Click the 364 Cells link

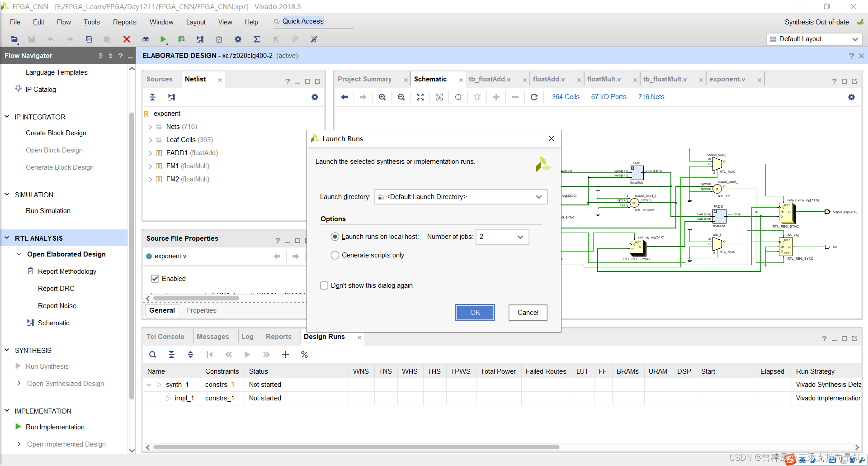[x=566, y=97]
